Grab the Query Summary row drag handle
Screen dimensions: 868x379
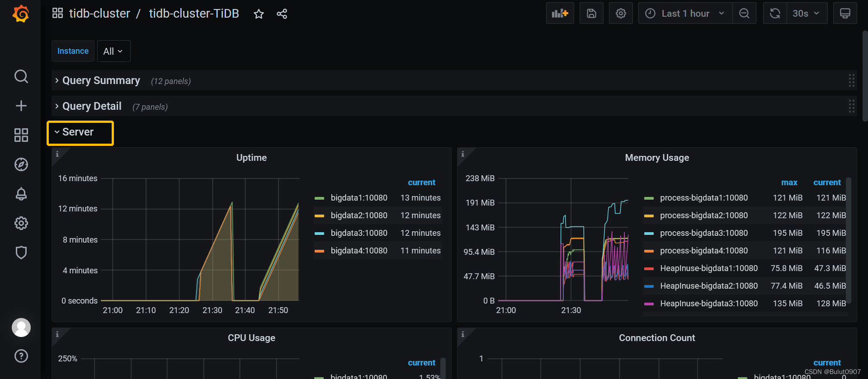(851, 80)
